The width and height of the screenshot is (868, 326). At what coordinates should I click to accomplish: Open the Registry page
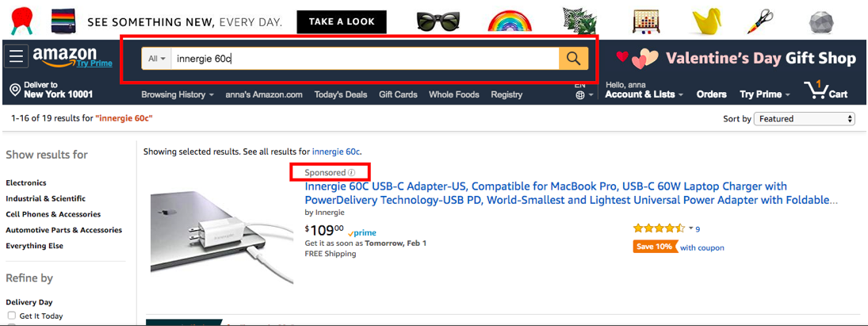pos(507,94)
